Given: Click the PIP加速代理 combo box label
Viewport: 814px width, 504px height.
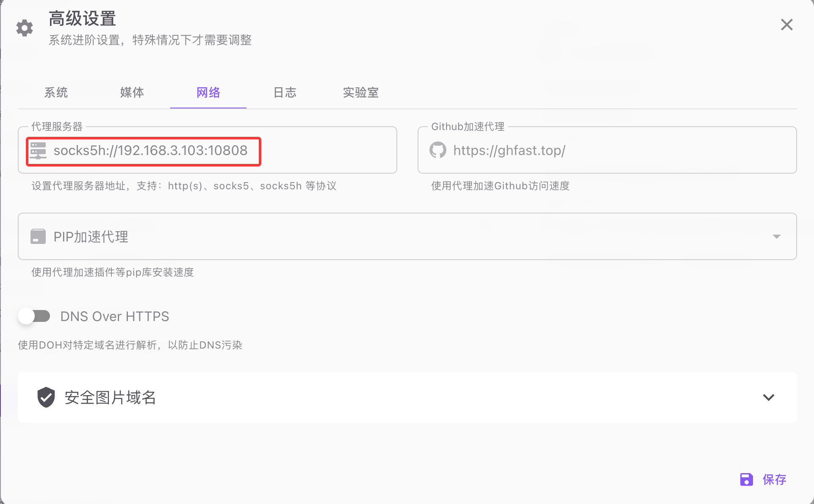Looking at the screenshot, I should [91, 237].
